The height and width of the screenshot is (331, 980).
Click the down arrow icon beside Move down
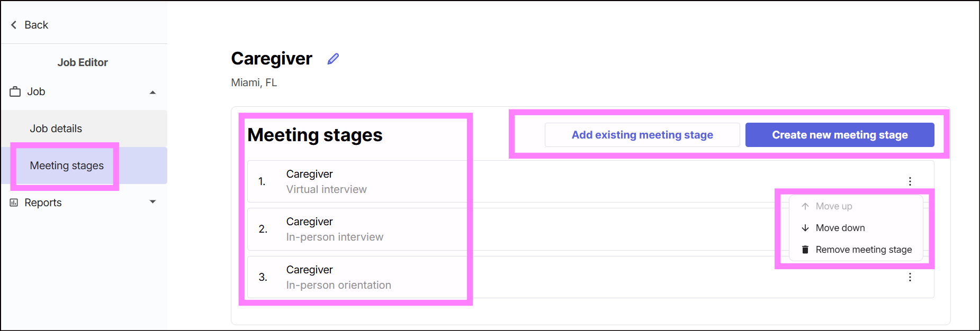pyautogui.click(x=805, y=228)
